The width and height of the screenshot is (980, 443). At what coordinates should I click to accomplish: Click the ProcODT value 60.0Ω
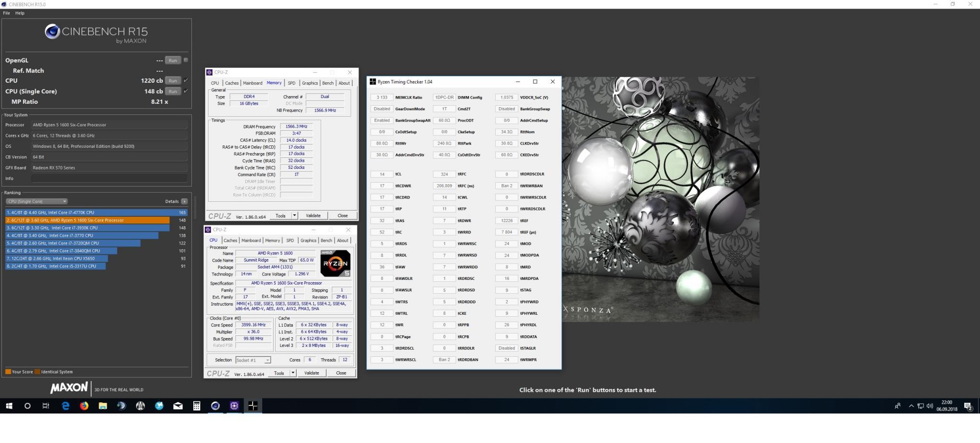coord(444,120)
